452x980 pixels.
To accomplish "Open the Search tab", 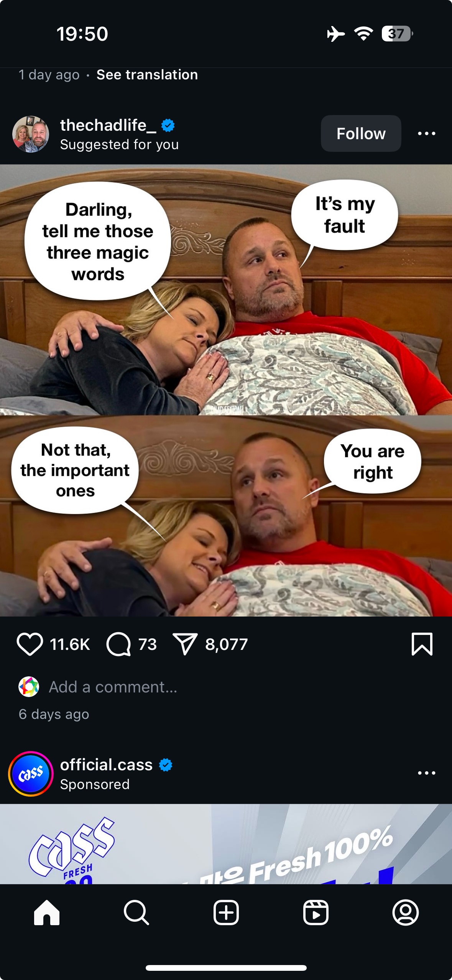I will tap(136, 913).
